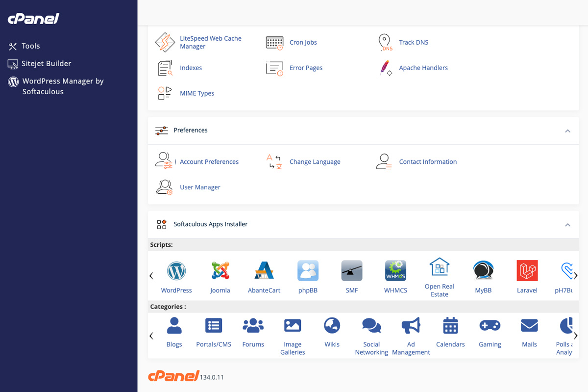Click the Sitejet Builder monitor icon

[x=13, y=64]
